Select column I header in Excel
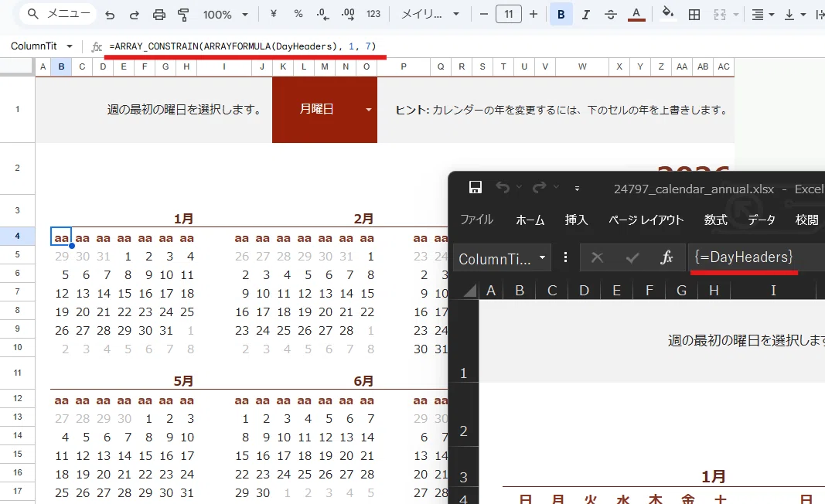Image resolution: width=825 pixels, height=504 pixels. coord(773,291)
